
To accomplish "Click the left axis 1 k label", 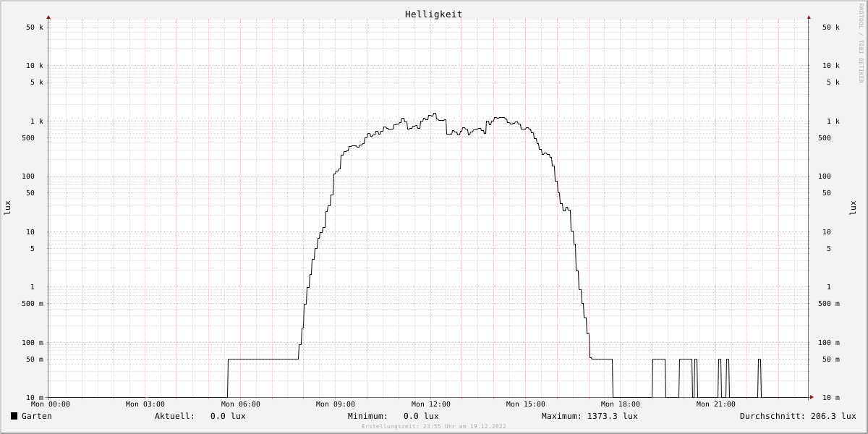I will pyautogui.click(x=37, y=122).
